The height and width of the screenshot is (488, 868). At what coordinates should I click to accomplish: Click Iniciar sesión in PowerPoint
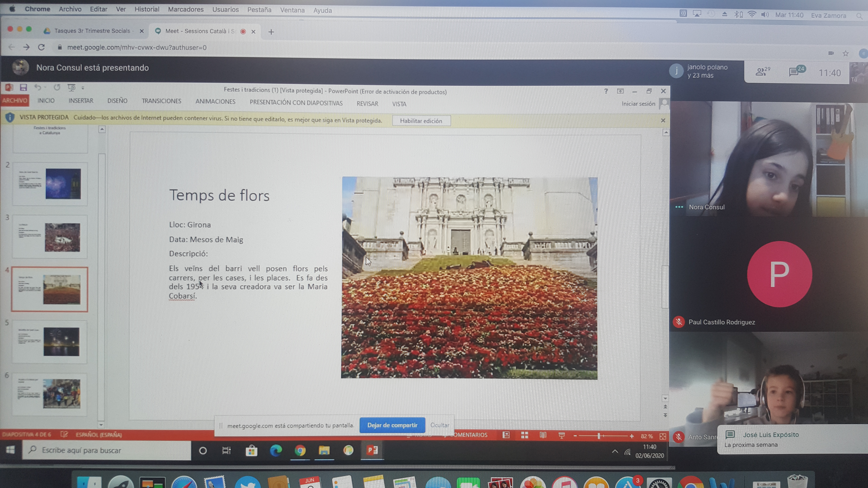coord(638,104)
